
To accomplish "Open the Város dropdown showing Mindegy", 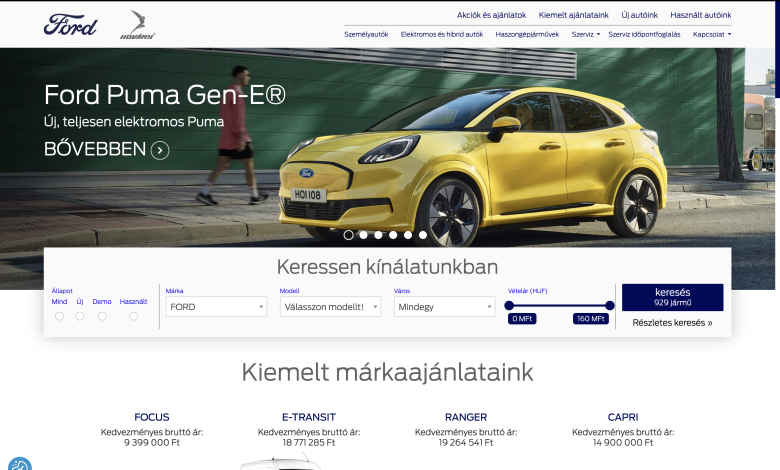I will tap(444, 307).
